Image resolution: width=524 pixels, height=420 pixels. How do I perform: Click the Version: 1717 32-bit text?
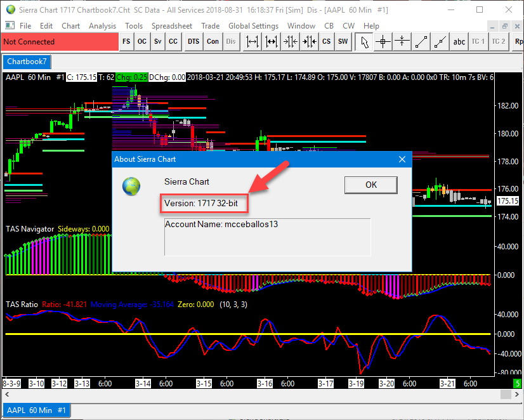coord(201,203)
